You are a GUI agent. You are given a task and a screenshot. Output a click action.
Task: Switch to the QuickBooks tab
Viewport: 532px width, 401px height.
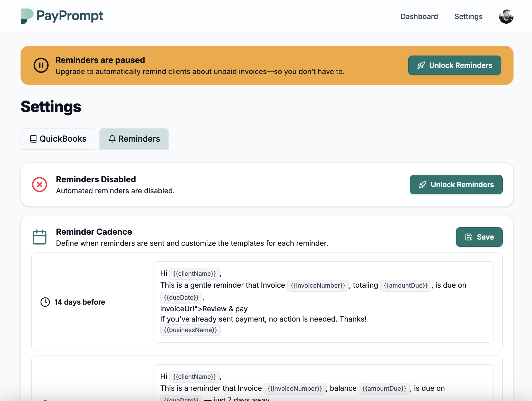tap(58, 139)
